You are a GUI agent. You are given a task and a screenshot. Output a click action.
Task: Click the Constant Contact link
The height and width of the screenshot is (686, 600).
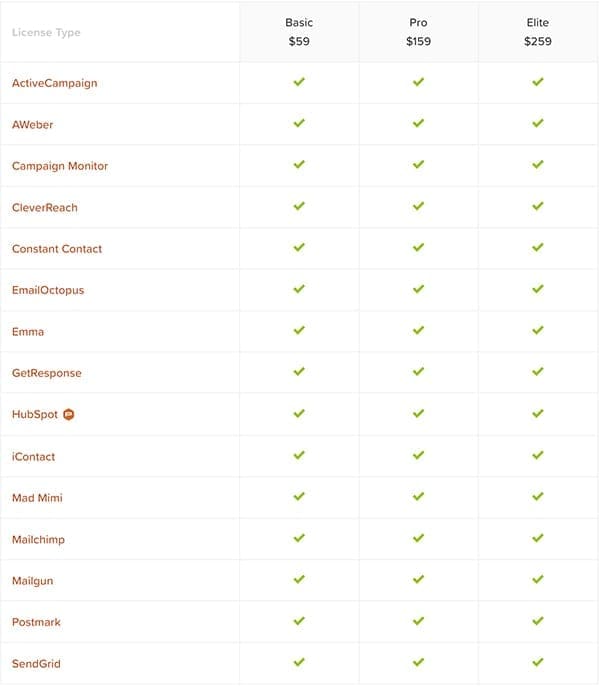point(57,249)
